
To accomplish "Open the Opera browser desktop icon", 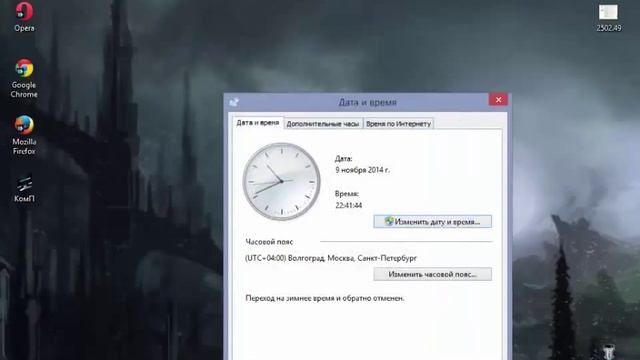I will 24,16.
